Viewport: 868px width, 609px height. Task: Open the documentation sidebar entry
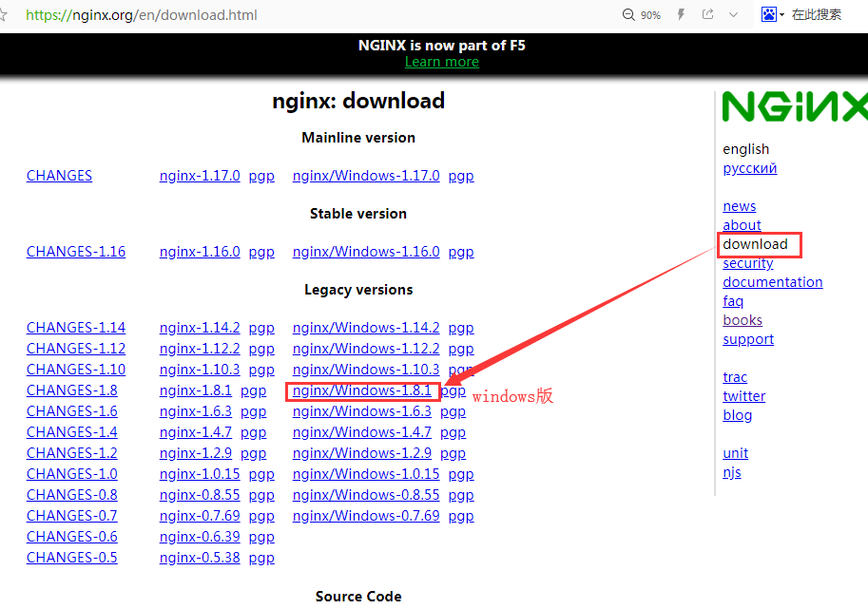(772, 281)
